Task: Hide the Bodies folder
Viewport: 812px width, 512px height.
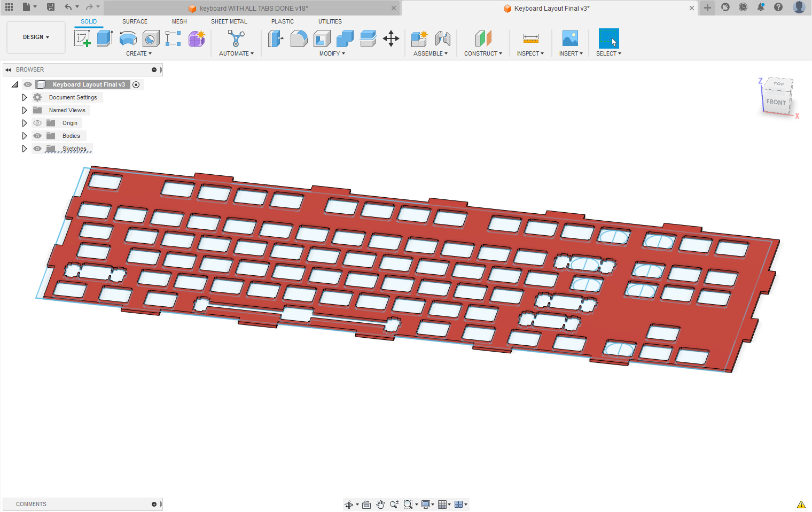Action: click(x=37, y=135)
